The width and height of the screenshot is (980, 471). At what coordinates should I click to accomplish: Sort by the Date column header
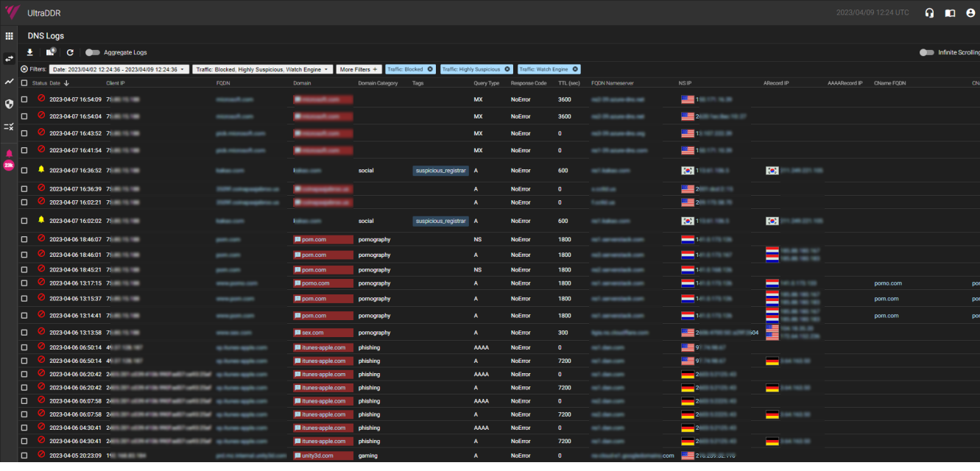pyautogui.click(x=55, y=83)
